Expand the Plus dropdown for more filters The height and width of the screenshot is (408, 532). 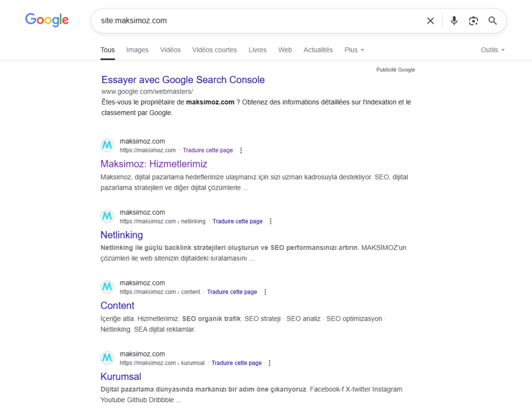(354, 50)
